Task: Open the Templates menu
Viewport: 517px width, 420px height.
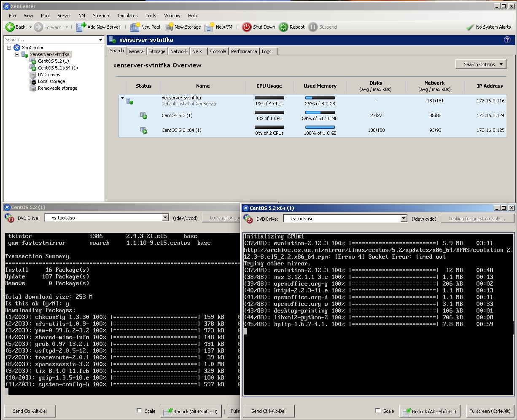Action: point(127,16)
